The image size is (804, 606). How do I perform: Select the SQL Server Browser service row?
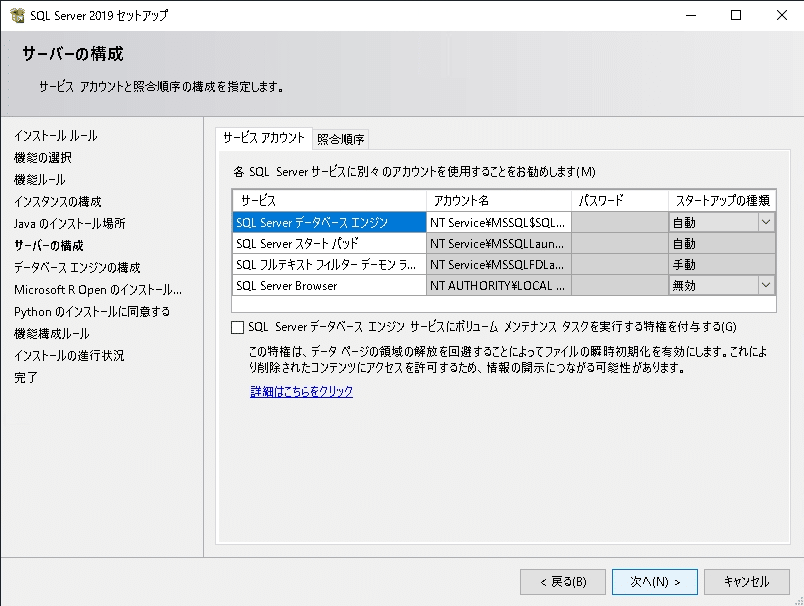click(x=329, y=286)
